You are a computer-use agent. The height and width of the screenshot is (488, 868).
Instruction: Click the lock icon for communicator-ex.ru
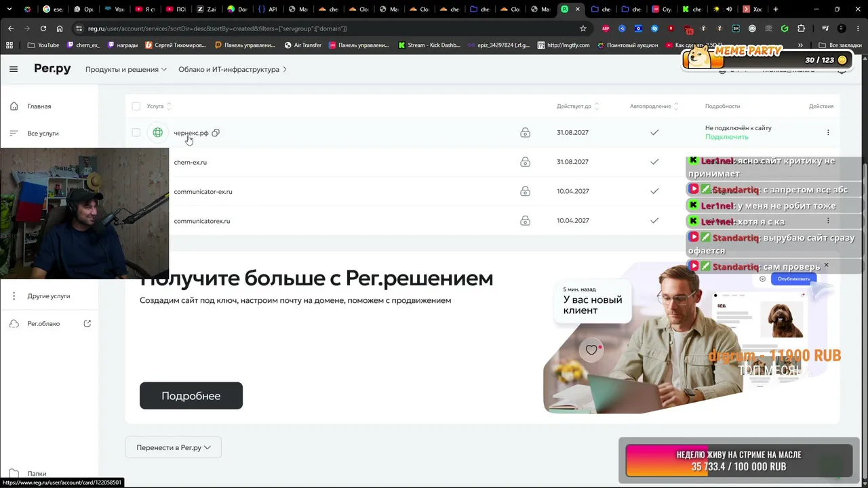[x=525, y=191]
